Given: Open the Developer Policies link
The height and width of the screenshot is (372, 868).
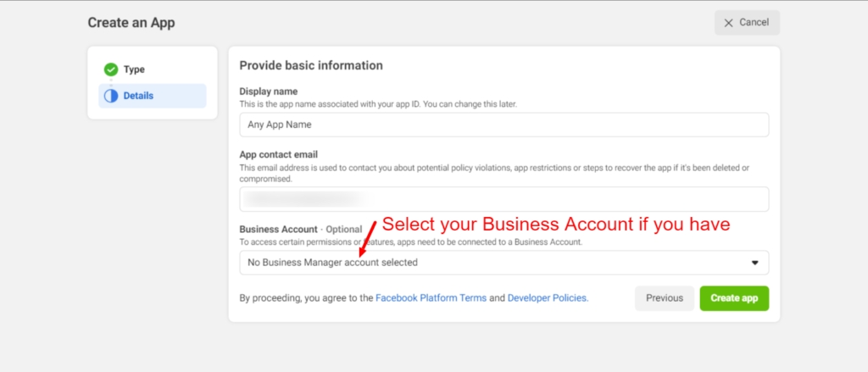Looking at the screenshot, I should tap(547, 298).
